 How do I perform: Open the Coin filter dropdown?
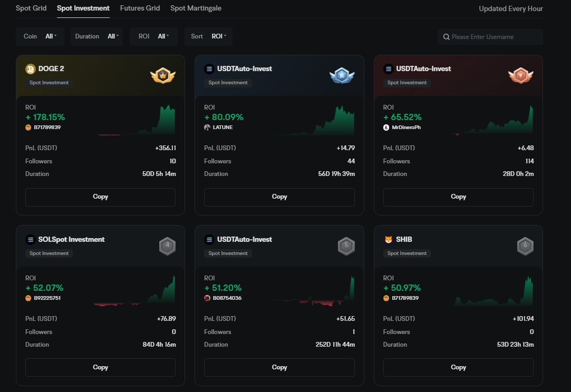(x=40, y=36)
